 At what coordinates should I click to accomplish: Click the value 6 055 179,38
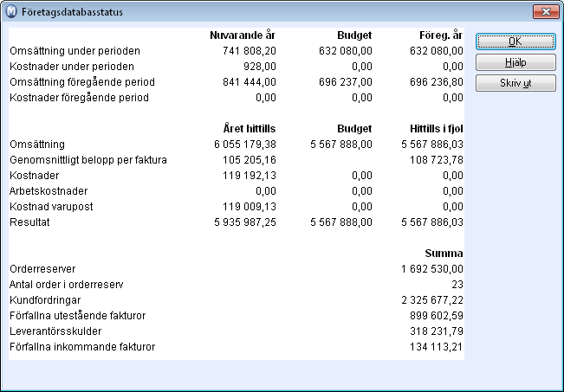tap(245, 145)
